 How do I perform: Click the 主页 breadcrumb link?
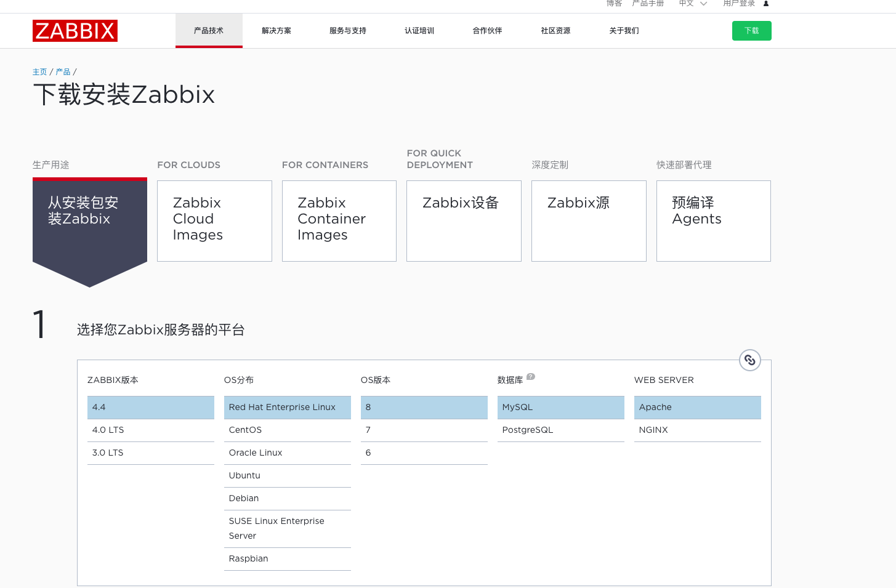(x=39, y=72)
